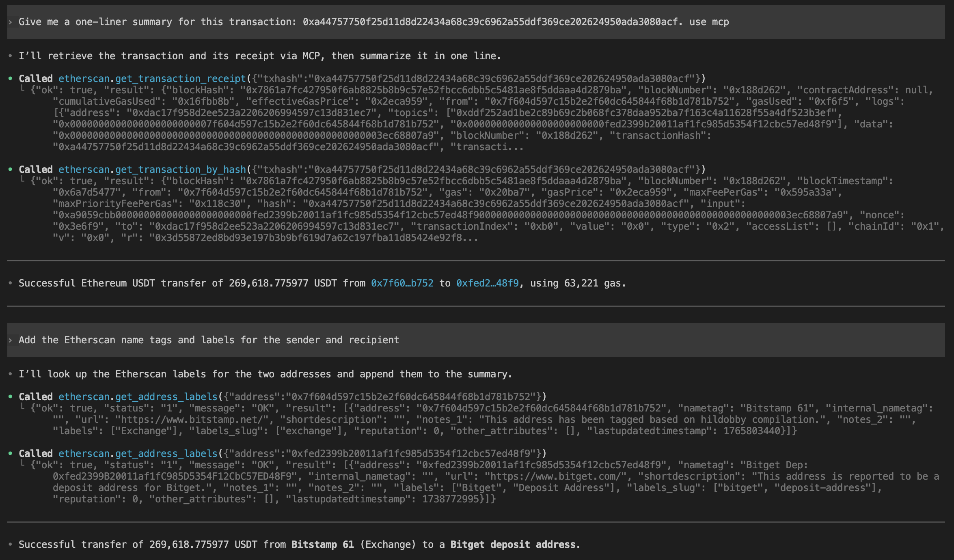
Task: Click "nonce": label in transaction output
Action: pos(882,215)
